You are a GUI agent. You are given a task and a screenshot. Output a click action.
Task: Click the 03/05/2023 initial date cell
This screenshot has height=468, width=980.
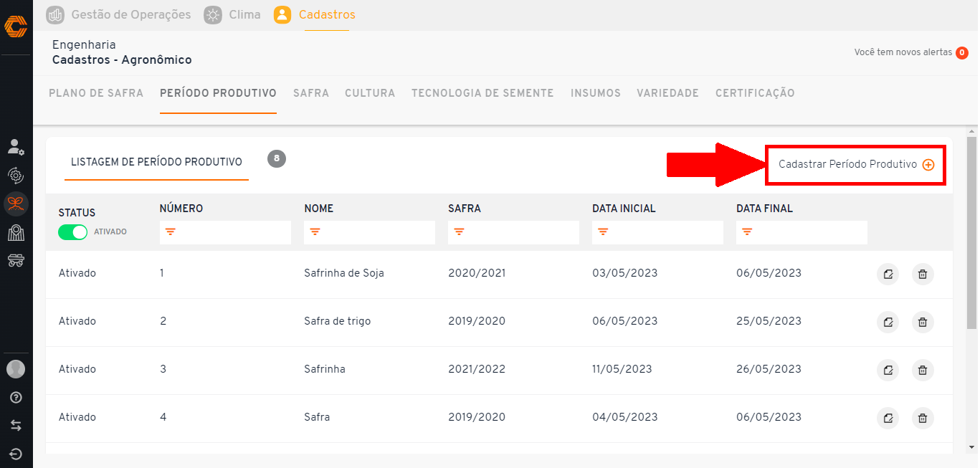(625, 273)
